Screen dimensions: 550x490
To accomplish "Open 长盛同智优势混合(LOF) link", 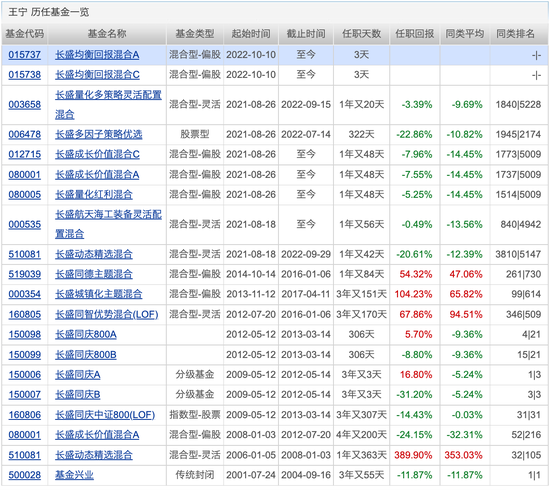I will tap(107, 315).
